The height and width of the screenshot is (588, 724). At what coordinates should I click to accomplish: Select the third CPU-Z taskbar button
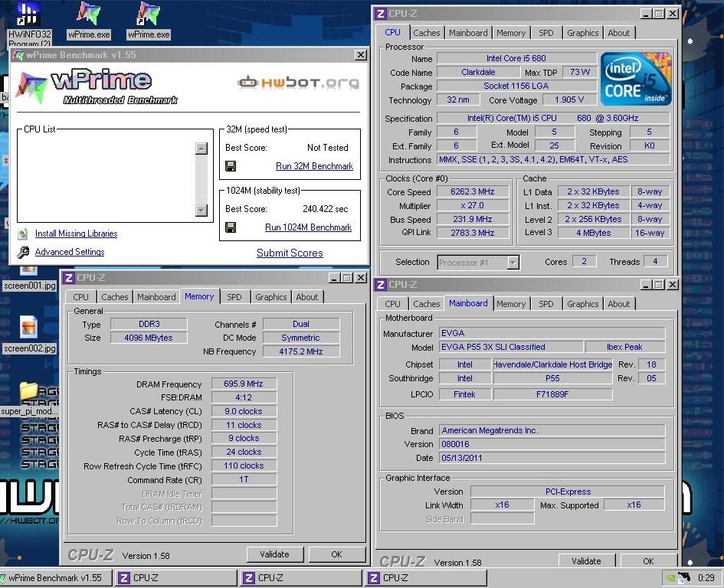(x=426, y=578)
